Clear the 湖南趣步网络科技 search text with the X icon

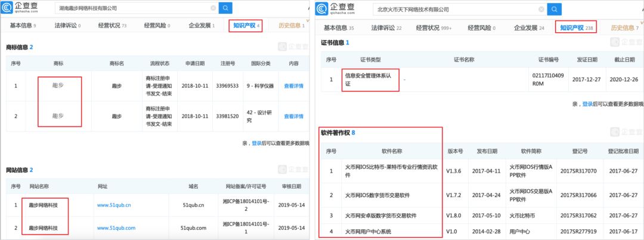point(212,8)
